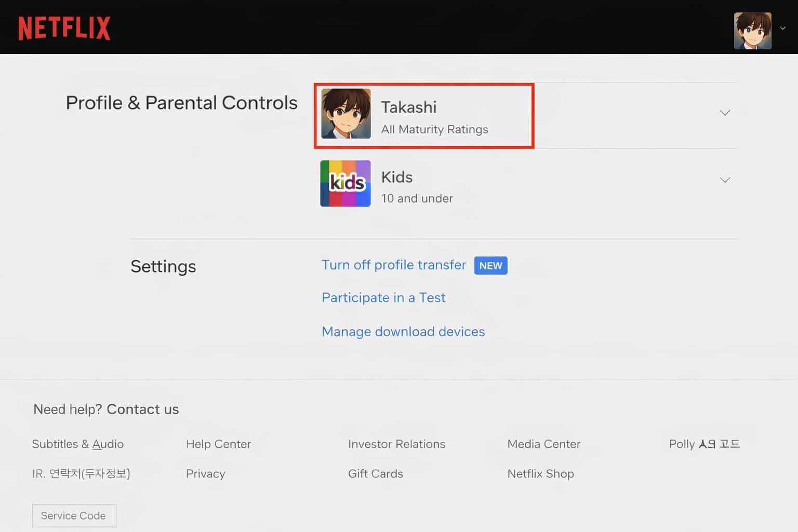Expand the Kids profile chevron
The image size is (798, 532).
click(725, 180)
